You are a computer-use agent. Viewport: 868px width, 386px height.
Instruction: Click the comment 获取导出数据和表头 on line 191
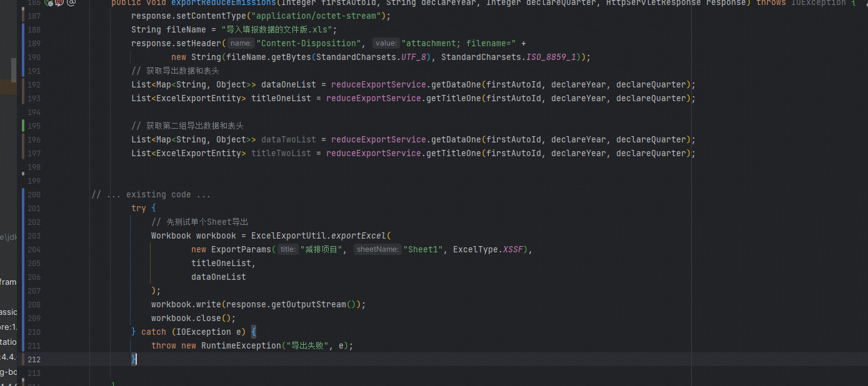coord(175,71)
